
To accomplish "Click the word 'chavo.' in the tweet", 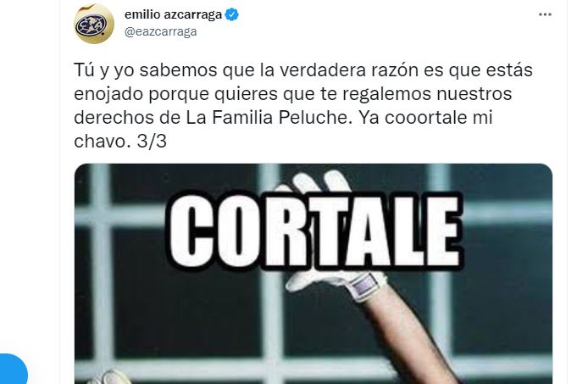I will coord(103,142).
